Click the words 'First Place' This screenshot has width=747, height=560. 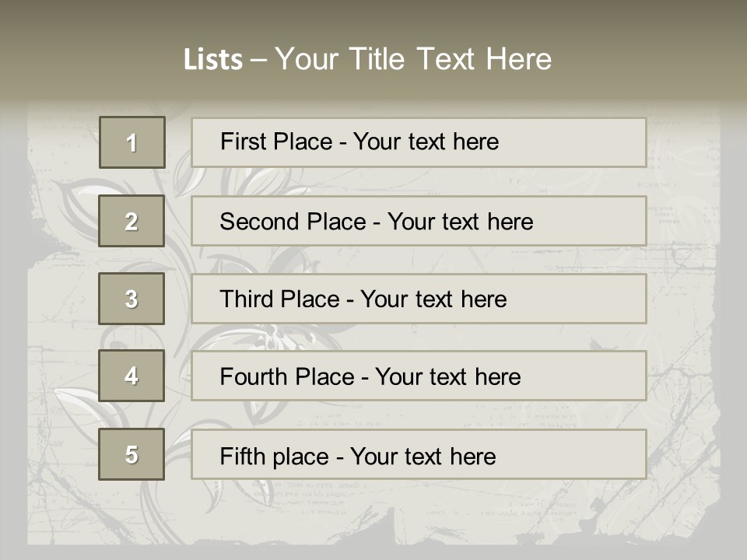click(276, 142)
